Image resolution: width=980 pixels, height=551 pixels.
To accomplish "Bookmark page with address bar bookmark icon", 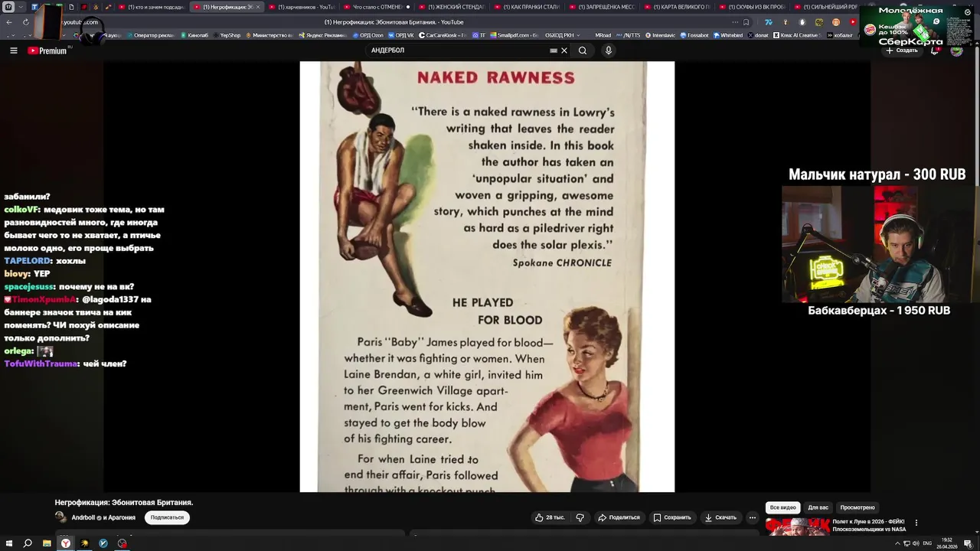I will (x=746, y=22).
